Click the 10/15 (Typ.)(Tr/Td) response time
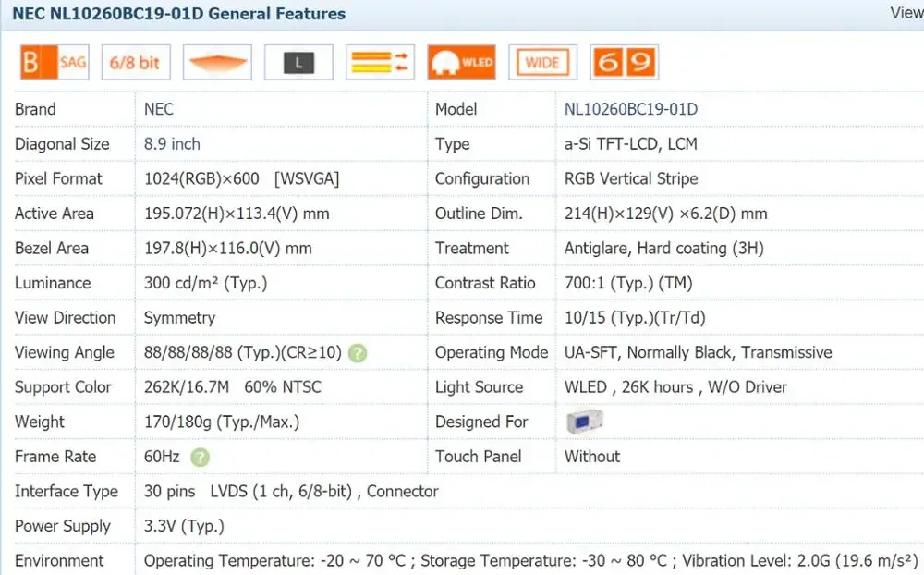Image resolution: width=924 pixels, height=575 pixels. [x=635, y=318]
